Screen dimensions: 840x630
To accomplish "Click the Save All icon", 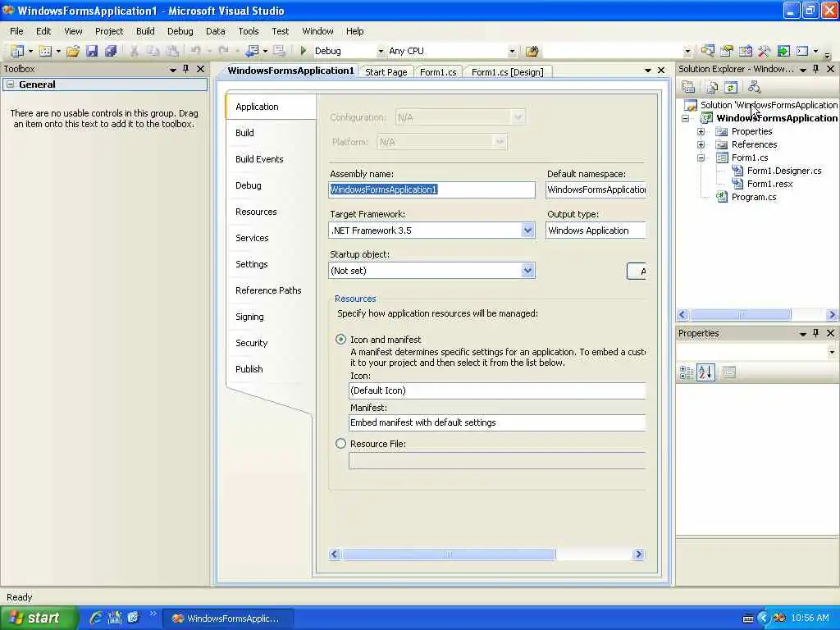I will 111,51.
